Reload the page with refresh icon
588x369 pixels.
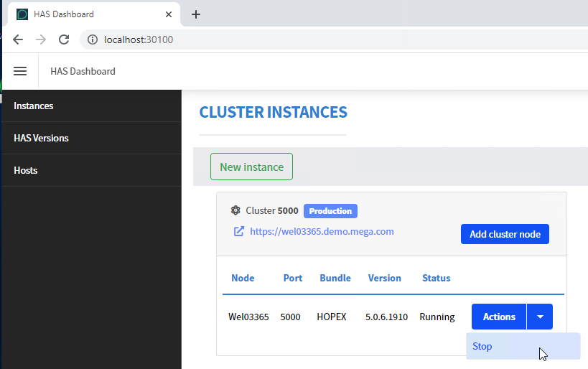click(64, 39)
